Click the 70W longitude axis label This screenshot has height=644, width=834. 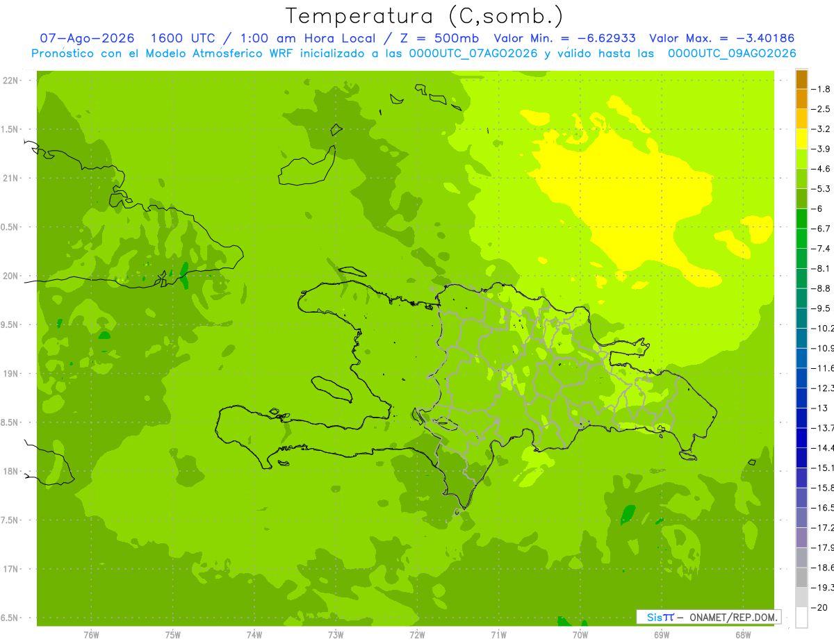pos(580,634)
